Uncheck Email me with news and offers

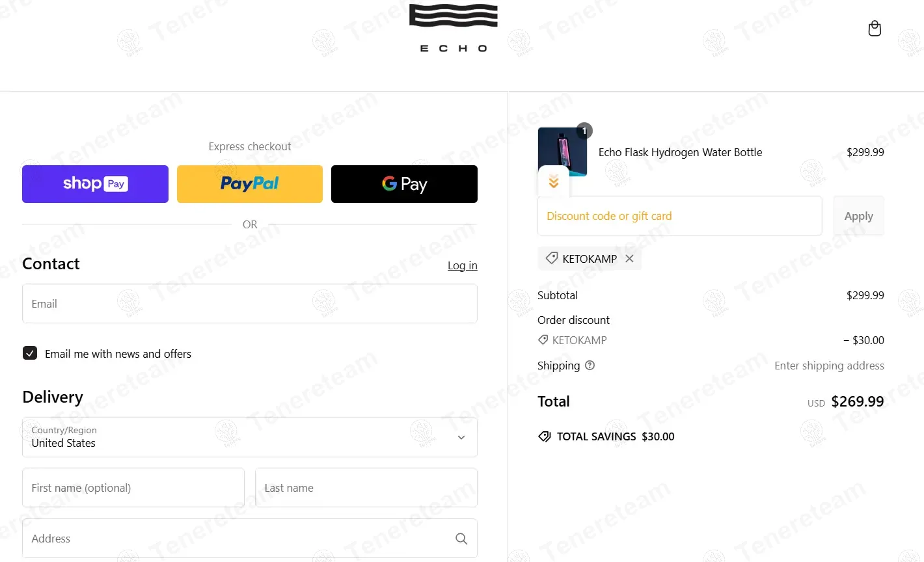pos(30,353)
